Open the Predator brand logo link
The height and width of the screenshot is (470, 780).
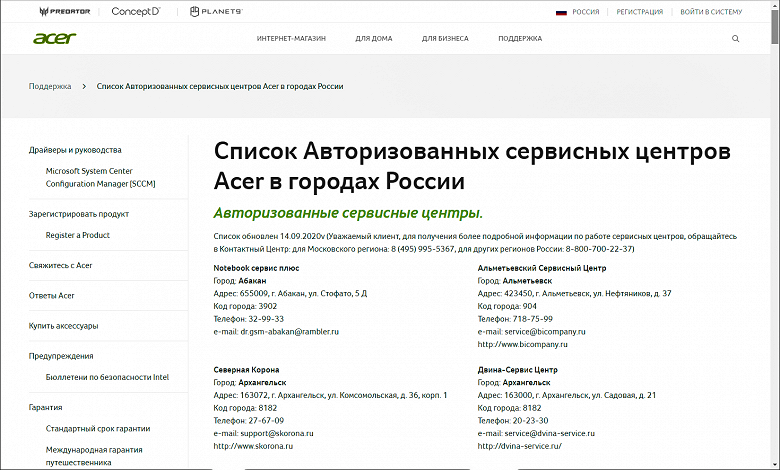65,11
